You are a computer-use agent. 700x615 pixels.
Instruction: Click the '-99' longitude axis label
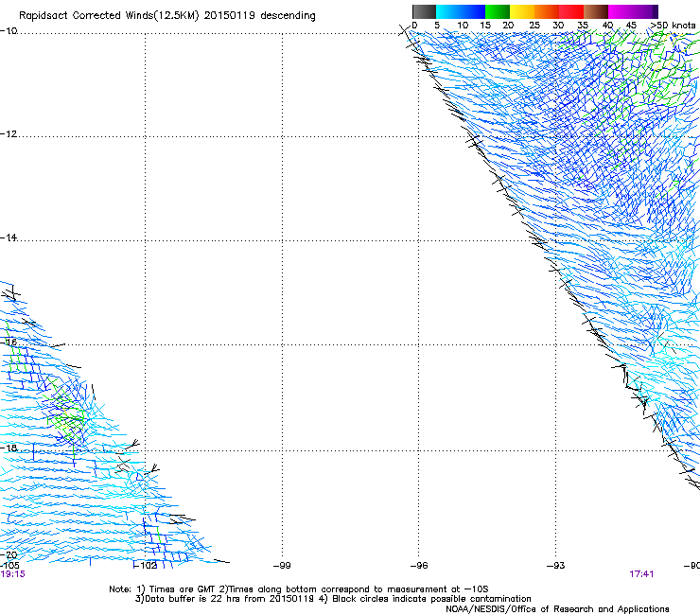tap(282, 566)
